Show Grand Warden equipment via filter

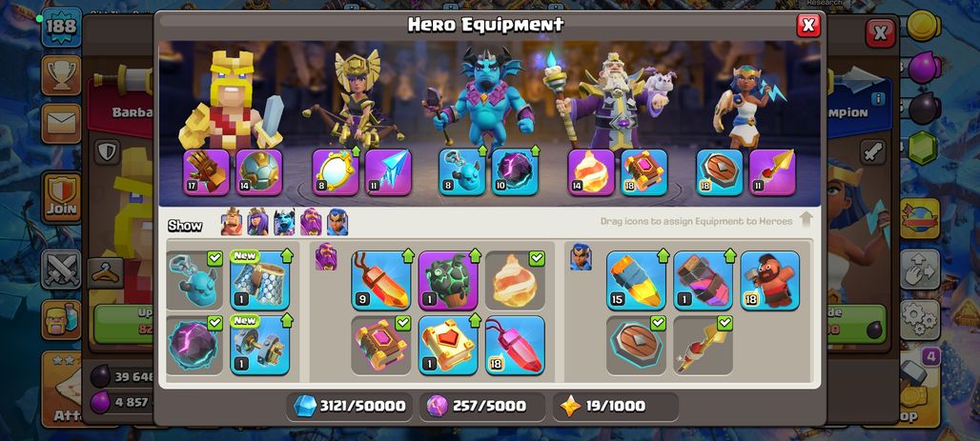pyautogui.click(x=311, y=222)
